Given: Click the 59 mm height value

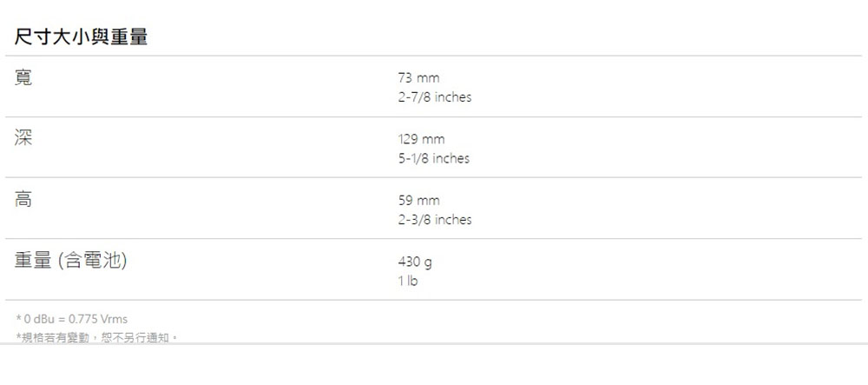Looking at the screenshot, I should point(418,200).
